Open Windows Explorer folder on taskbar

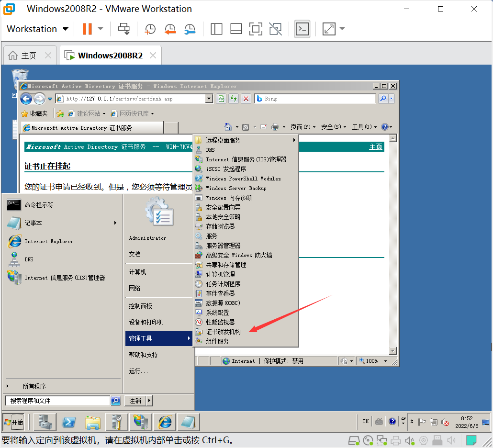click(93, 422)
